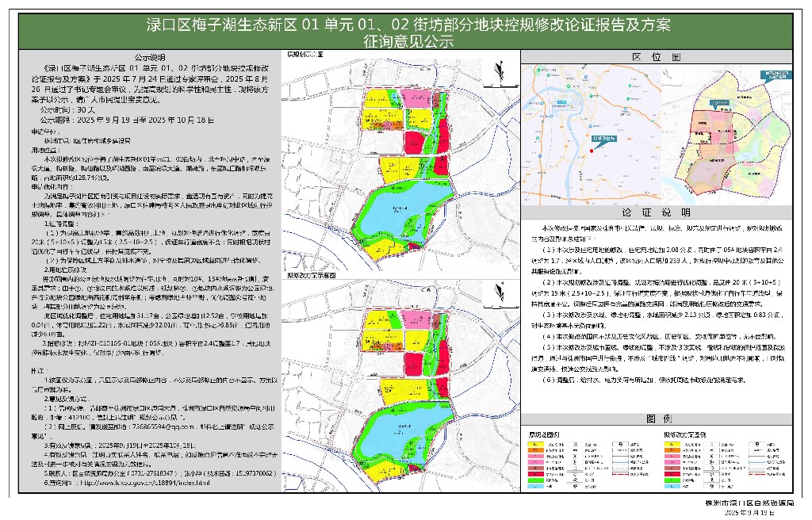
Task: Click the red location dot on locator map
Action: [592, 151]
